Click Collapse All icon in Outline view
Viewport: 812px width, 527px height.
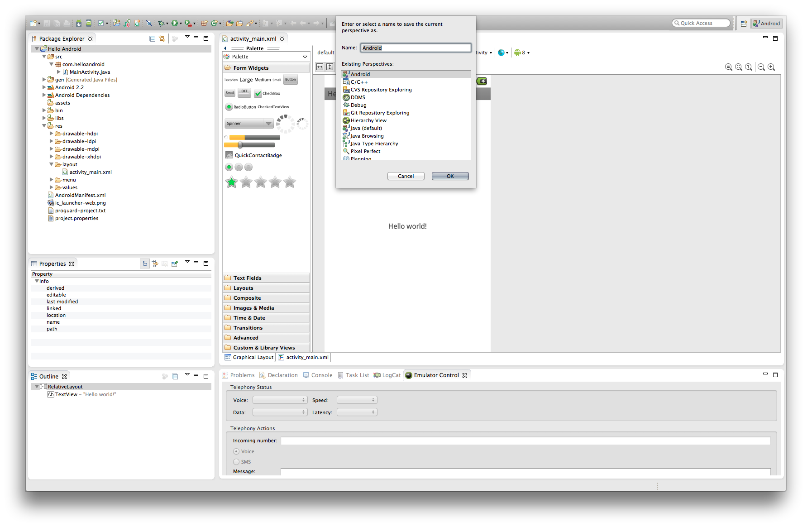click(x=175, y=376)
